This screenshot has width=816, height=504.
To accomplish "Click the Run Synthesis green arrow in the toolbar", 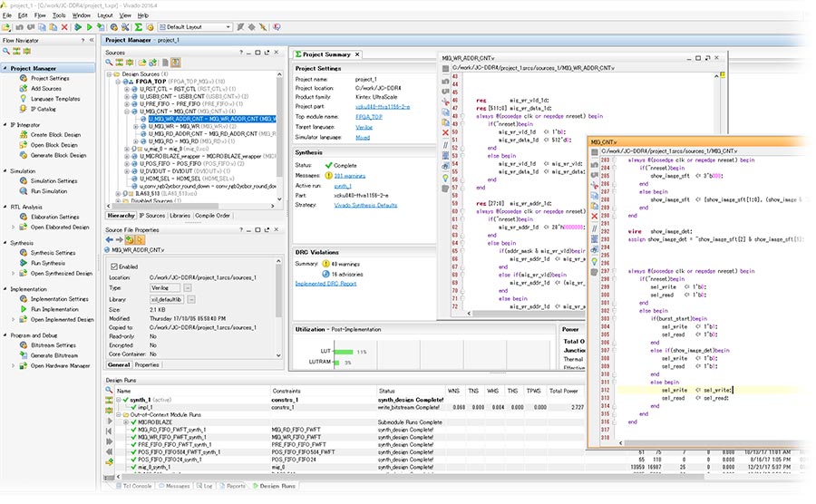I will pyautogui.click(x=78, y=27).
